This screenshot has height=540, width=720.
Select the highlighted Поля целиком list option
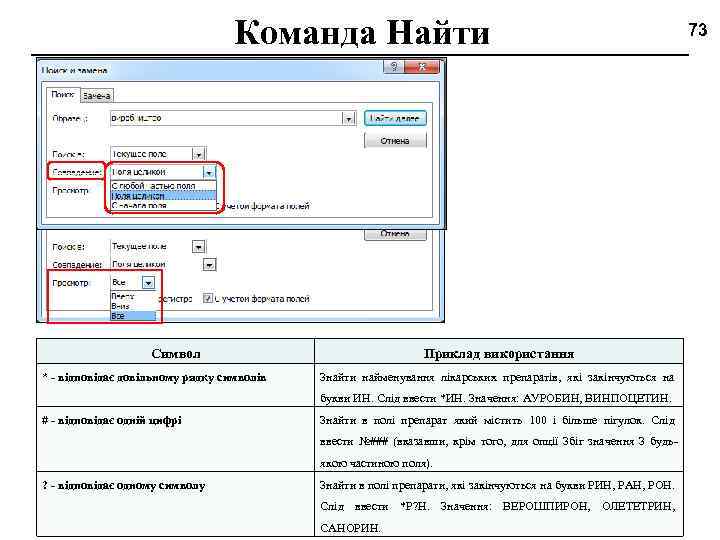(x=163, y=196)
